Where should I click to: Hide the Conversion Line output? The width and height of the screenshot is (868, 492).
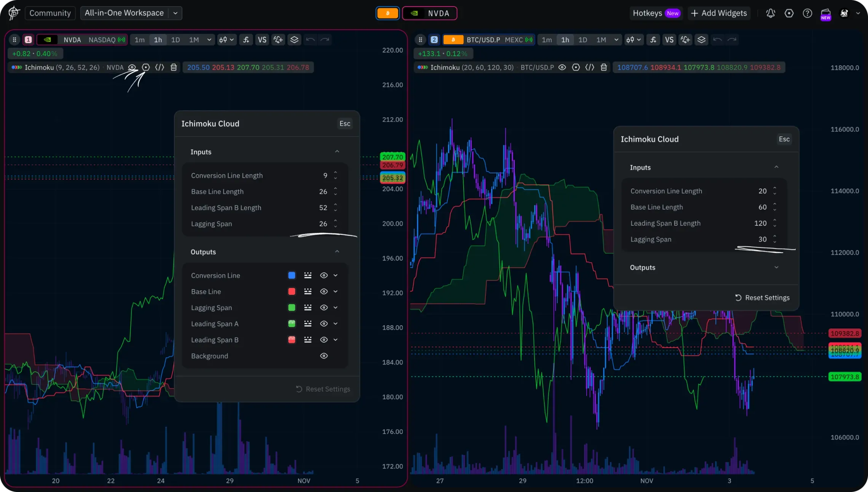pos(324,275)
